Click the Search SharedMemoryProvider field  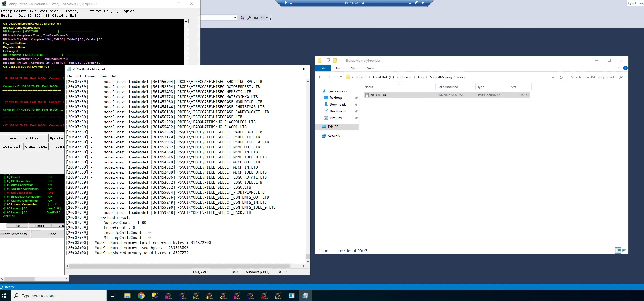coord(597,77)
